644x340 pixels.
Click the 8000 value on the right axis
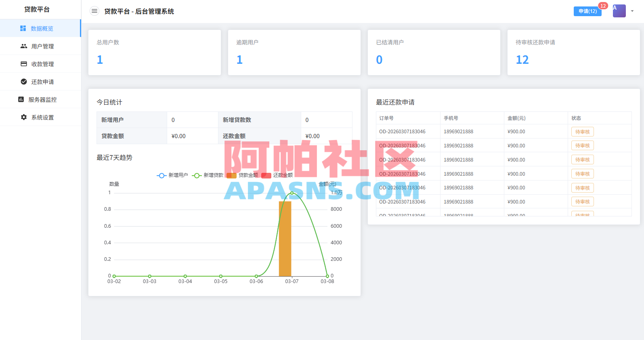(x=336, y=209)
